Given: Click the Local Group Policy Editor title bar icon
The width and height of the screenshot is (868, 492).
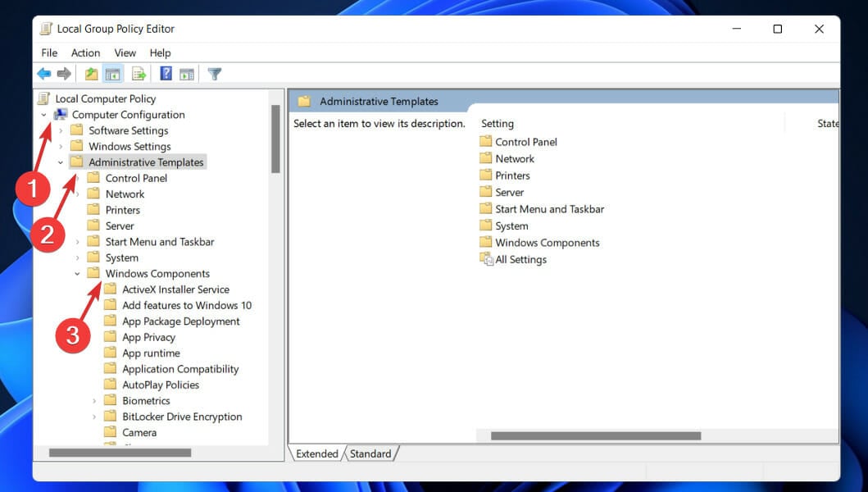Looking at the screenshot, I should [x=47, y=29].
